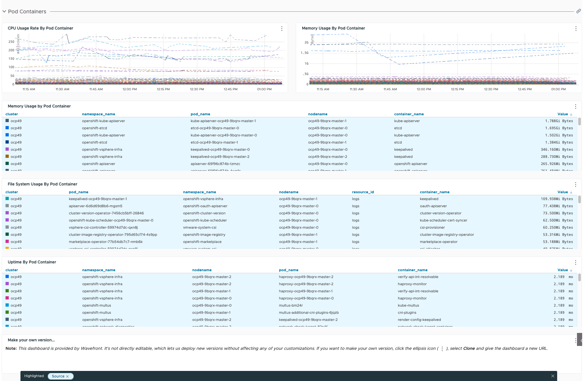Select oauth-apiserver container name cell
Screen dimensions: 588x381
[x=433, y=206]
